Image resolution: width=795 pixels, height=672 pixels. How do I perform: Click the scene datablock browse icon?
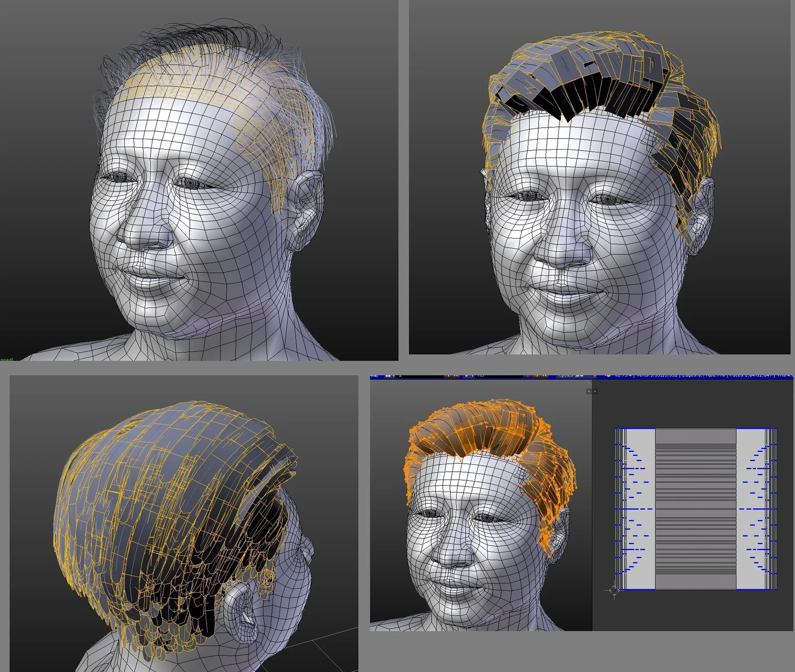coord(467,376)
